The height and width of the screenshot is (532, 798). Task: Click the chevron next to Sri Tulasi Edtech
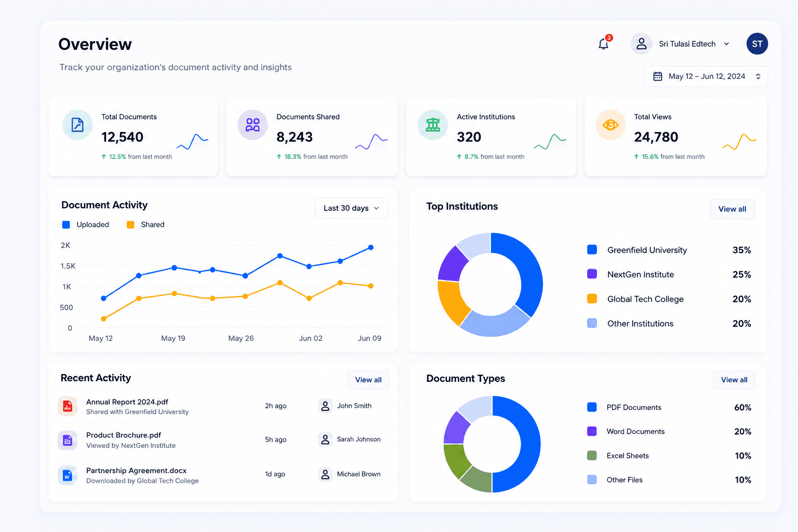point(726,44)
